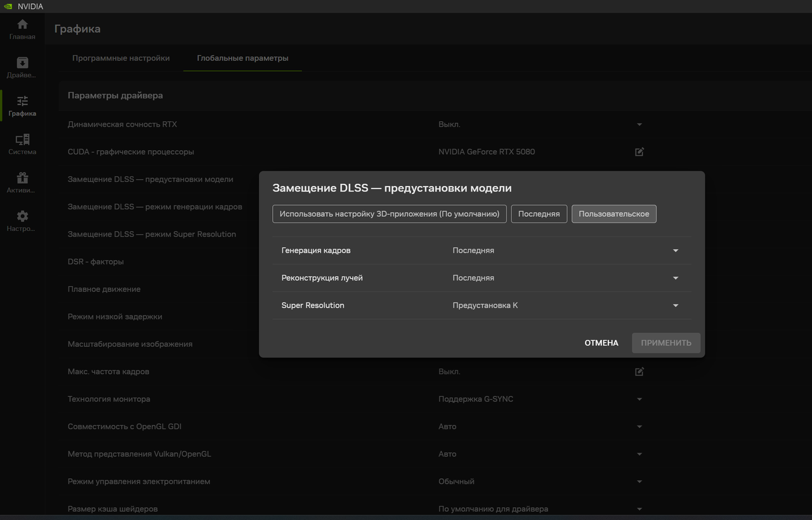
Task: Click the Замещение DLSS — предустановки модели row
Action: (150, 179)
